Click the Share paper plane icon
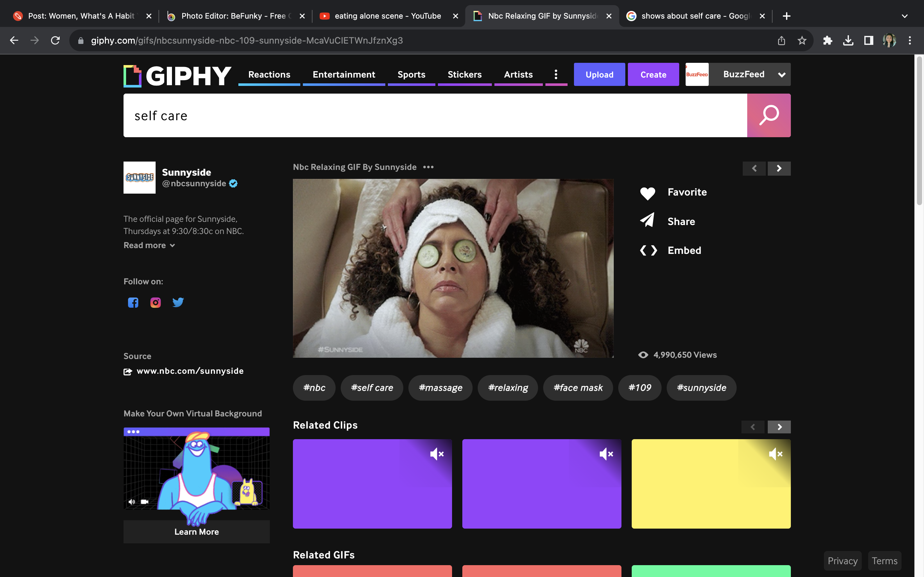This screenshot has width=924, height=577. pyautogui.click(x=647, y=221)
